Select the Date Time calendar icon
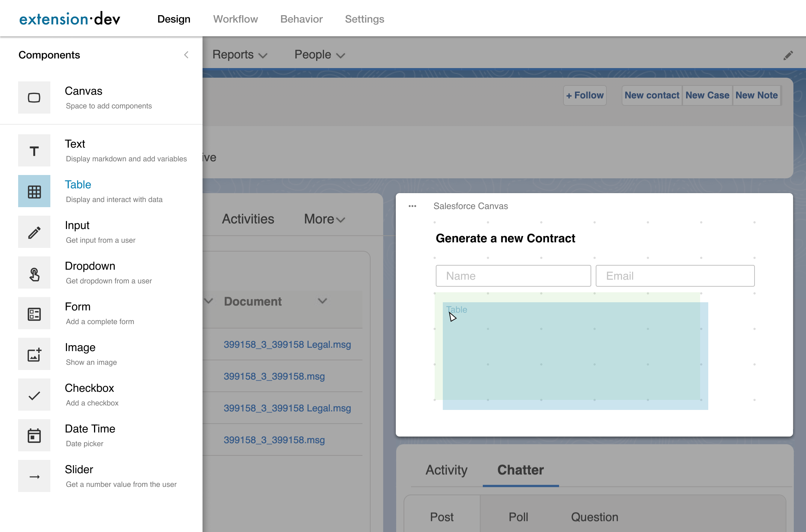Viewport: 806px width, 532px height. 34,435
